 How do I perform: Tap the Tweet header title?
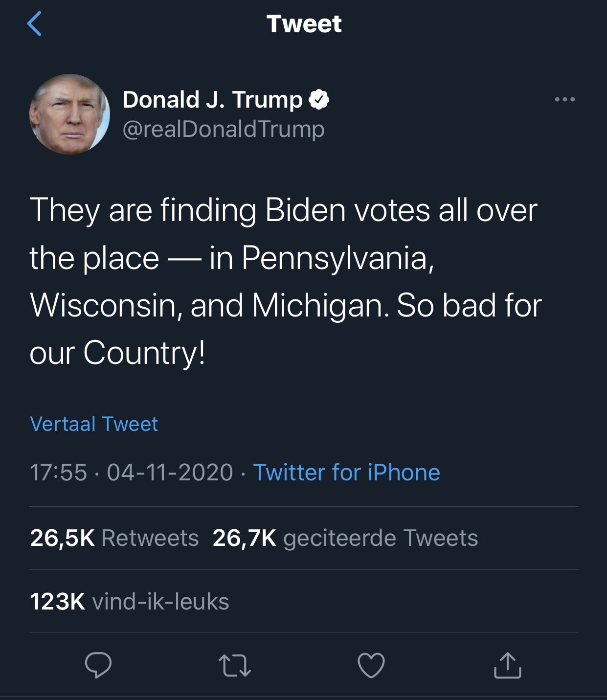pyautogui.click(x=304, y=24)
